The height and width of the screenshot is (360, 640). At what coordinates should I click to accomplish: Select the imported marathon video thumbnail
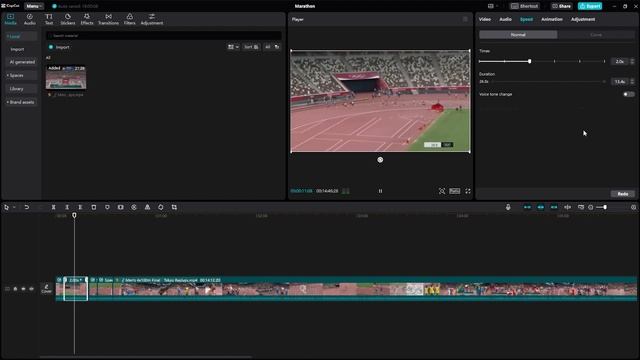[66, 77]
